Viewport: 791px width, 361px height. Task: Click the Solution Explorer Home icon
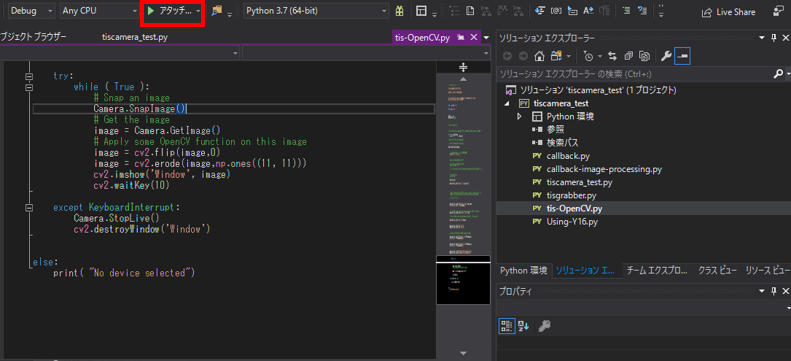click(x=539, y=56)
